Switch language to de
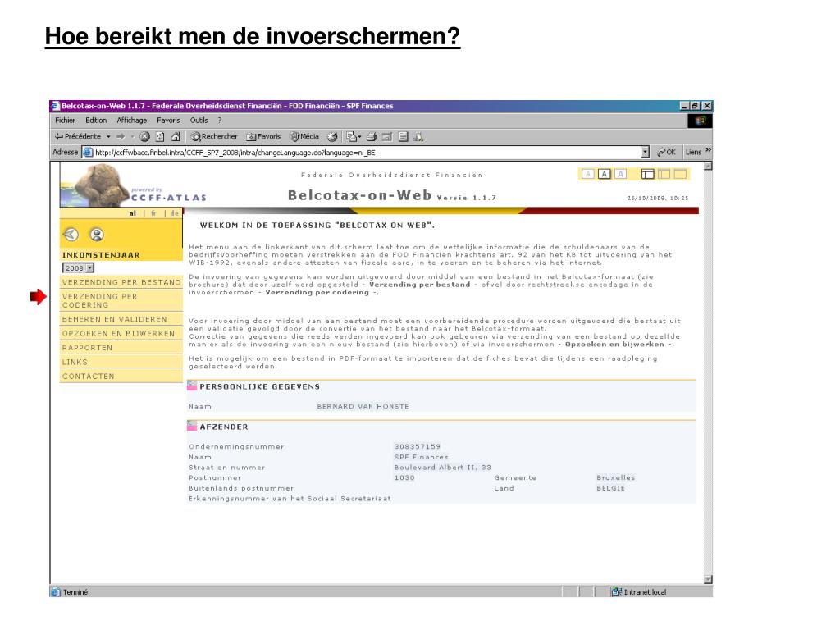Screen dimensions: 840x630 [174, 213]
